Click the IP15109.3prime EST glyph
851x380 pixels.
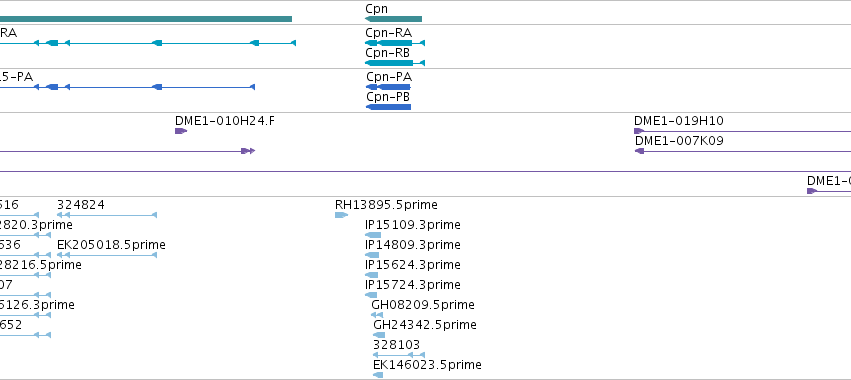[x=373, y=235]
